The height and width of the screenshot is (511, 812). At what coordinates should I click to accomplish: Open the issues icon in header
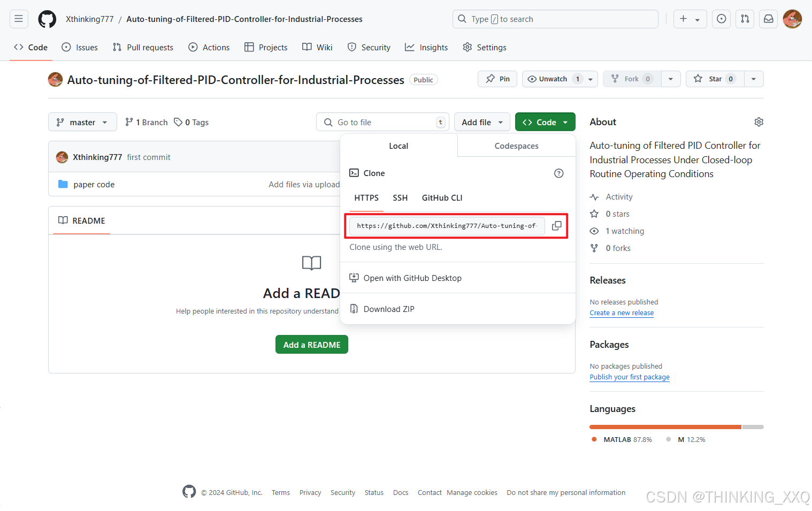click(x=721, y=19)
